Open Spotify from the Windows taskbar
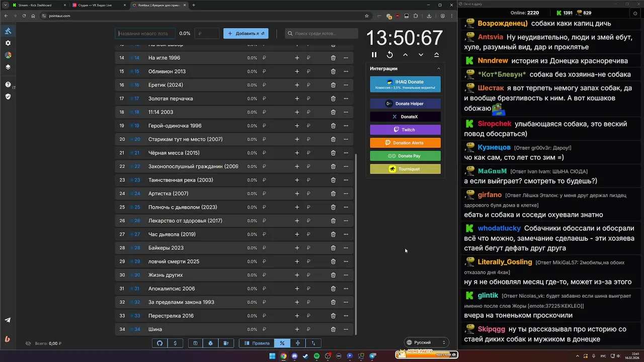Viewport: 644px width, 362px height. [x=316, y=356]
